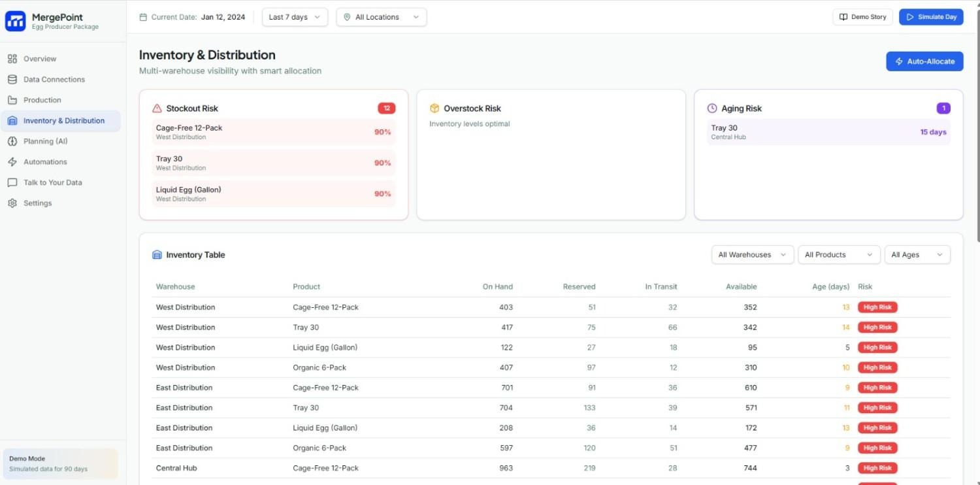The image size is (980, 485).
Task: Select Inventory & Distribution in the sidebar
Action: 63,120
